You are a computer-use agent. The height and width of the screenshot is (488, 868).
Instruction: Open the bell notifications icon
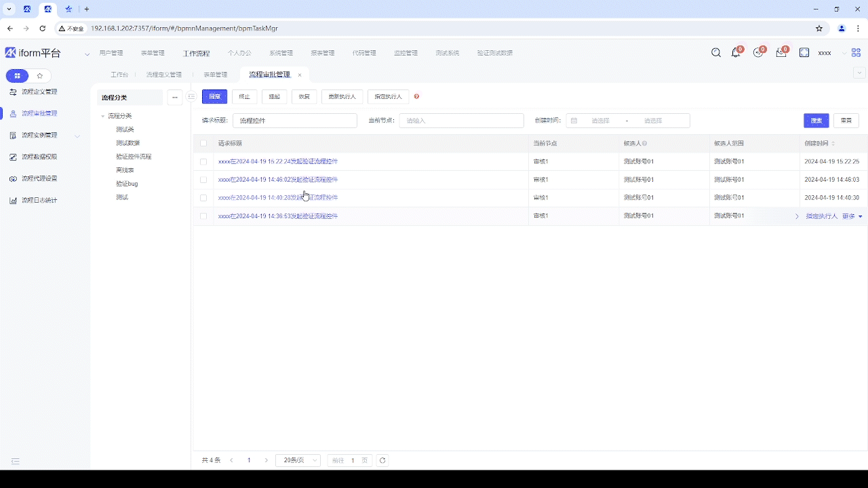pos(736,53)
